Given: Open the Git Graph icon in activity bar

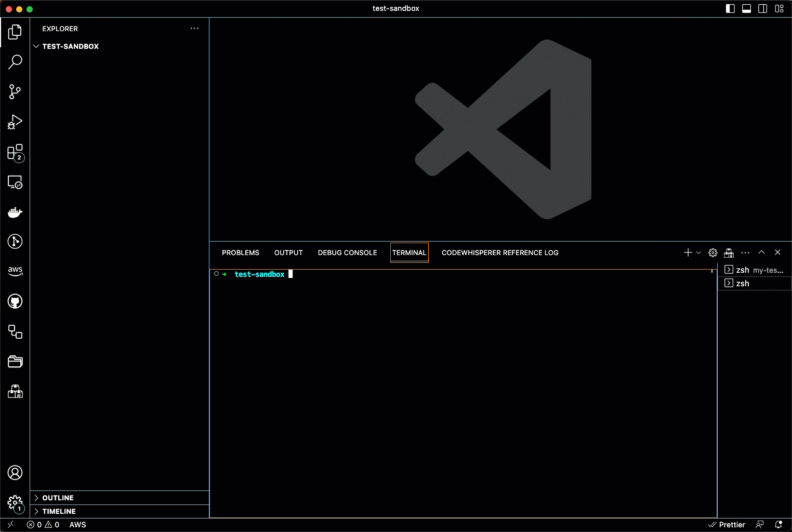Looking at the screenshot, I should 15,242.
